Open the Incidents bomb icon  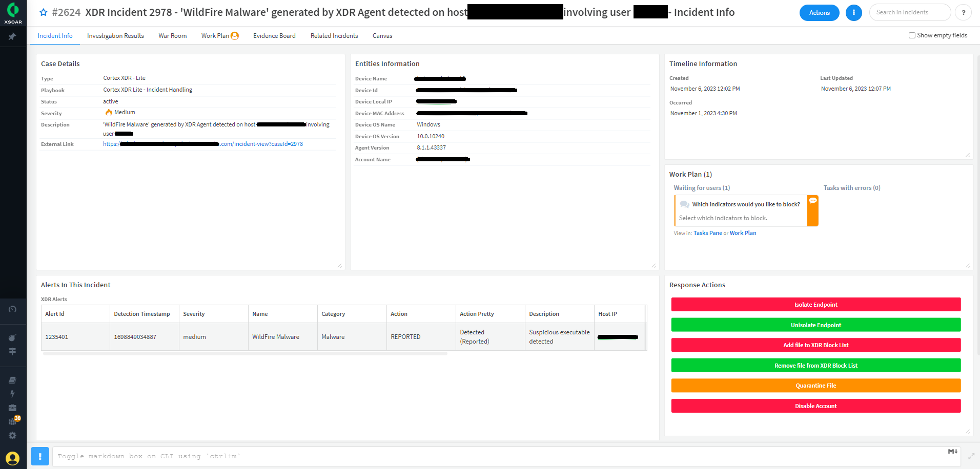[12, 337]
